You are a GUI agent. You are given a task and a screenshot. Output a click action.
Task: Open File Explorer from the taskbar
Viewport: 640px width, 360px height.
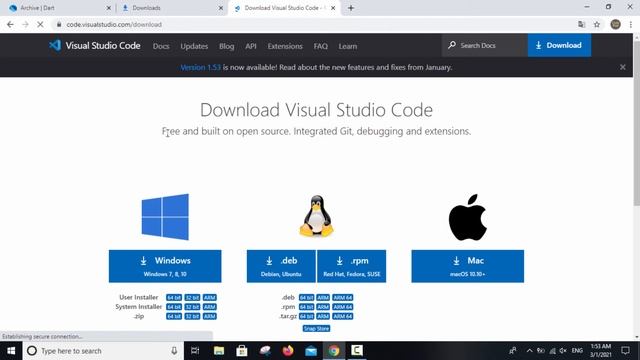click(x=219, y=351)
